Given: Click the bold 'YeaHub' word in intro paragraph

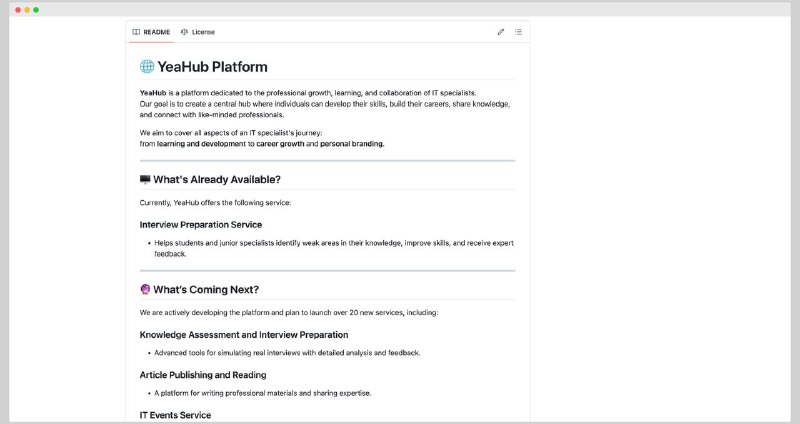Looking at the screenshot, I should point(153,93).
